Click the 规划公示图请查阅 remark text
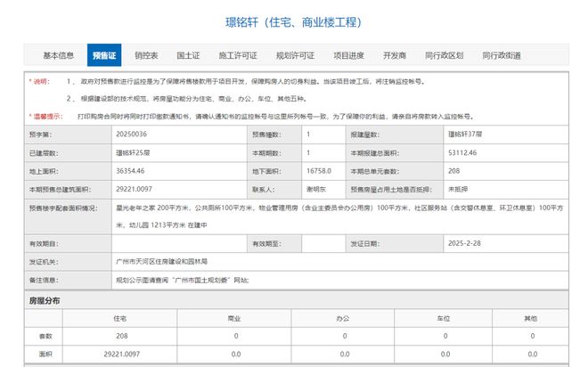The height and width of the screenshot is (367, 588). tap(183, 280)
